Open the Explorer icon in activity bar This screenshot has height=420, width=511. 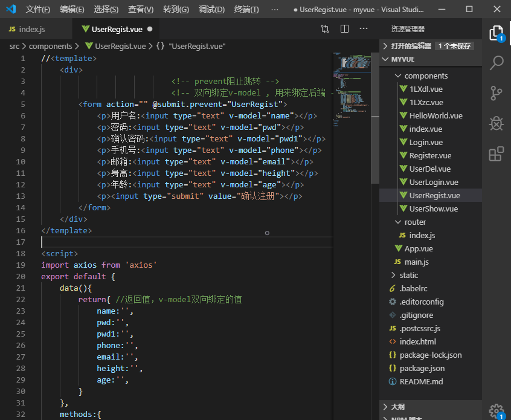click(496, 33)
